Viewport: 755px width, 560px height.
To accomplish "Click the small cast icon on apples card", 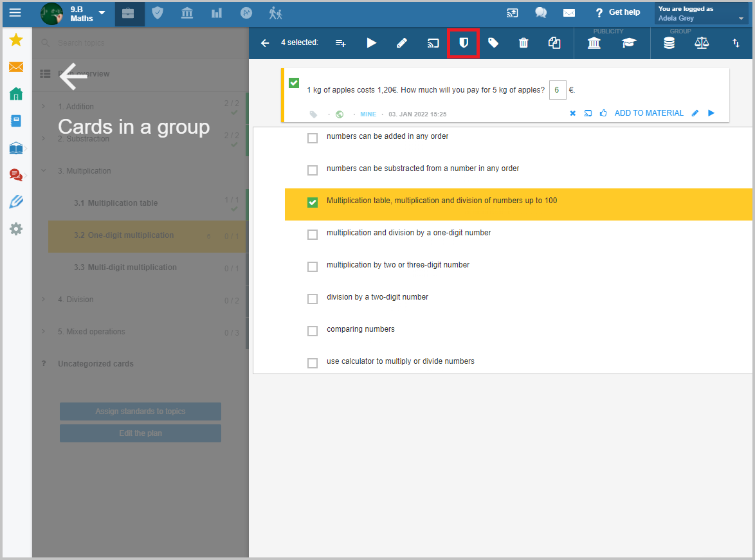I will (x=588, y=114).
